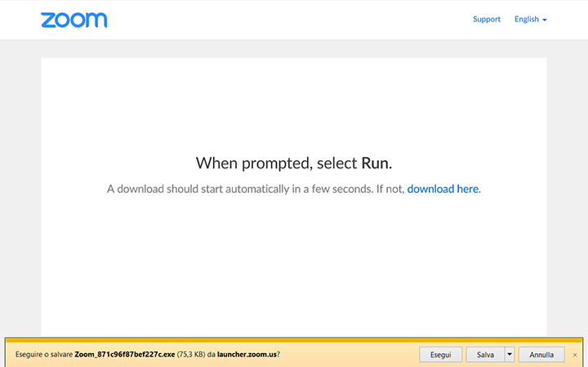
Task: Open the Salva options dropdown arrow
Action: [x=510, y=355]
